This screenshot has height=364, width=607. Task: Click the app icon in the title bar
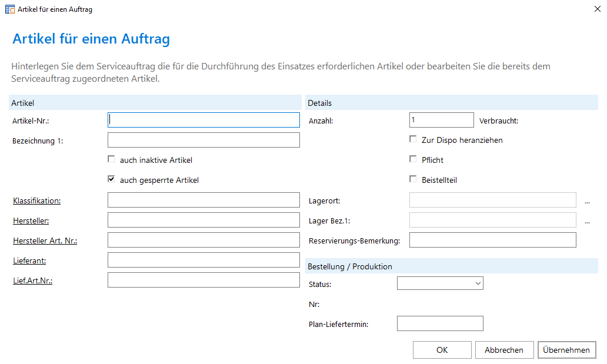click(9, 9)
